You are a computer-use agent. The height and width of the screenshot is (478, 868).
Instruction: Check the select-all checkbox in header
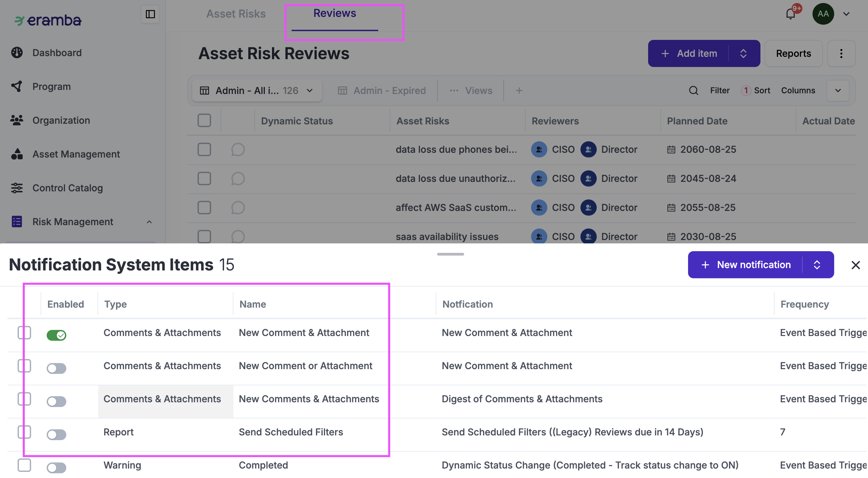(204, 121)
